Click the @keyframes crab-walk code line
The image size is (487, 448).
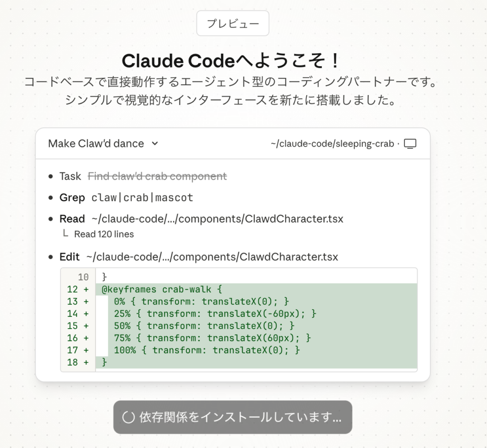(162, 290)
